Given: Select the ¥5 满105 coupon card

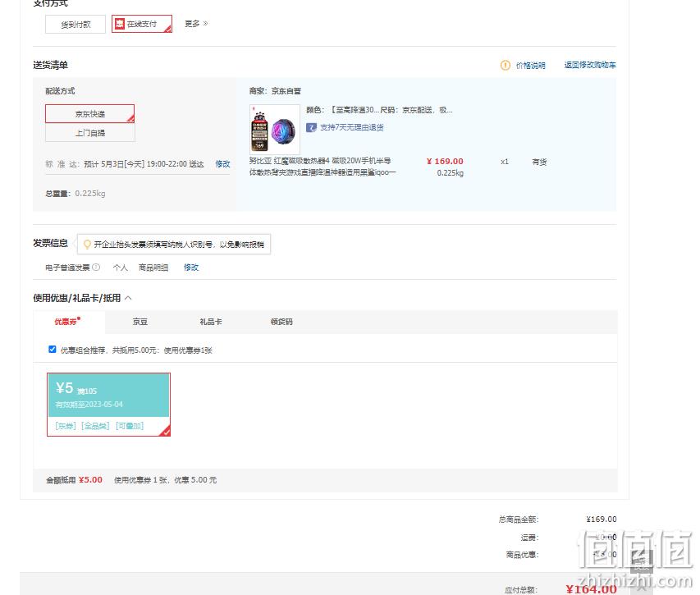Looking at the screenshot, I should [108, 405].
